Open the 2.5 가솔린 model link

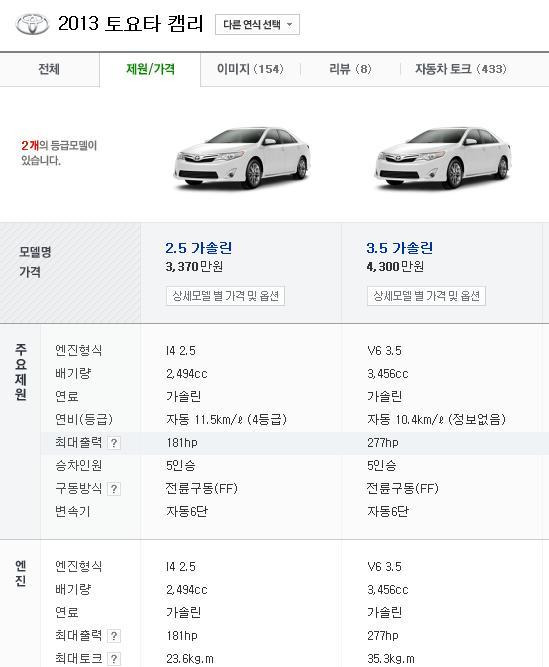199,248
